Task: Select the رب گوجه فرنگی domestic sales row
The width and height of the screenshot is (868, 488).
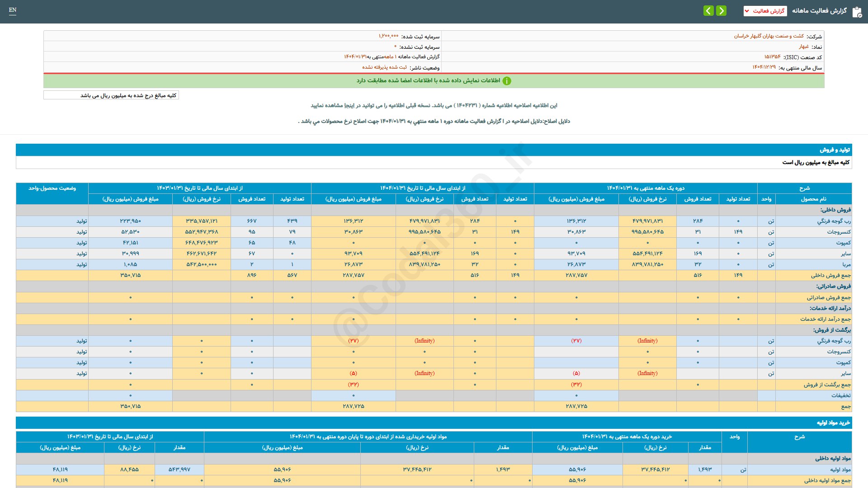Action: (x=834, y=221)
